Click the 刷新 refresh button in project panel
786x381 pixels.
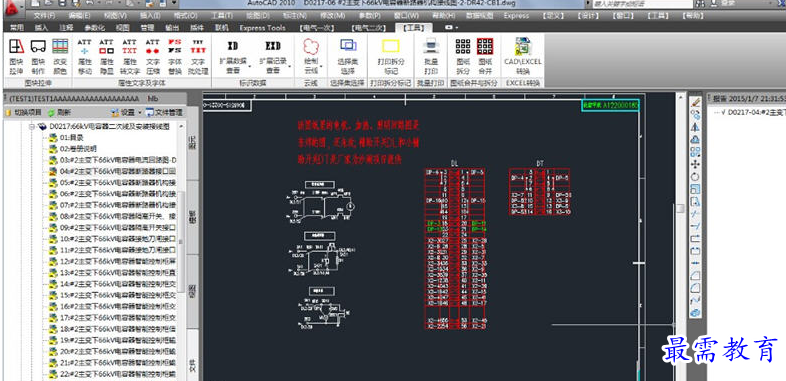(59, 112)
